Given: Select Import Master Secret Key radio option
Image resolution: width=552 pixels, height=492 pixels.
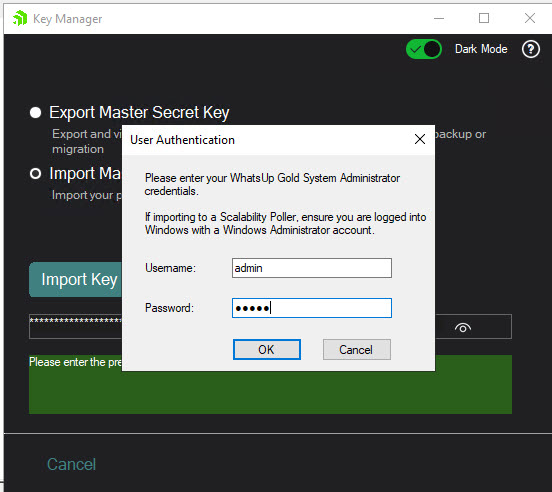Looking at the screenshot, I should pyautogui.click(x=36, y=174).
